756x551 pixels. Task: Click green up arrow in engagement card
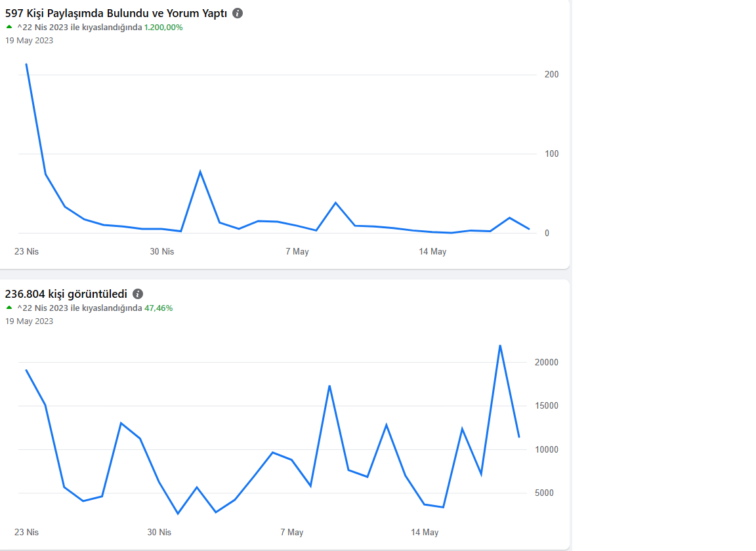click(9, 27)
